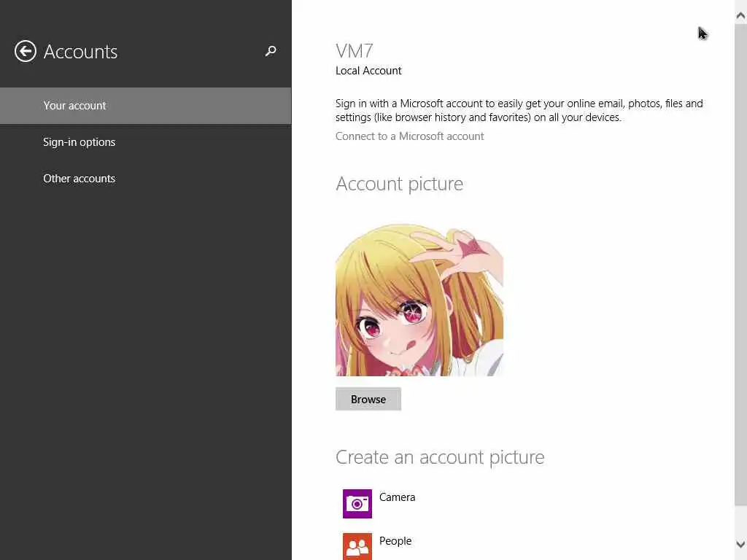Open search with the magnifier icon

pyautogui.click(x=271, y=51)
